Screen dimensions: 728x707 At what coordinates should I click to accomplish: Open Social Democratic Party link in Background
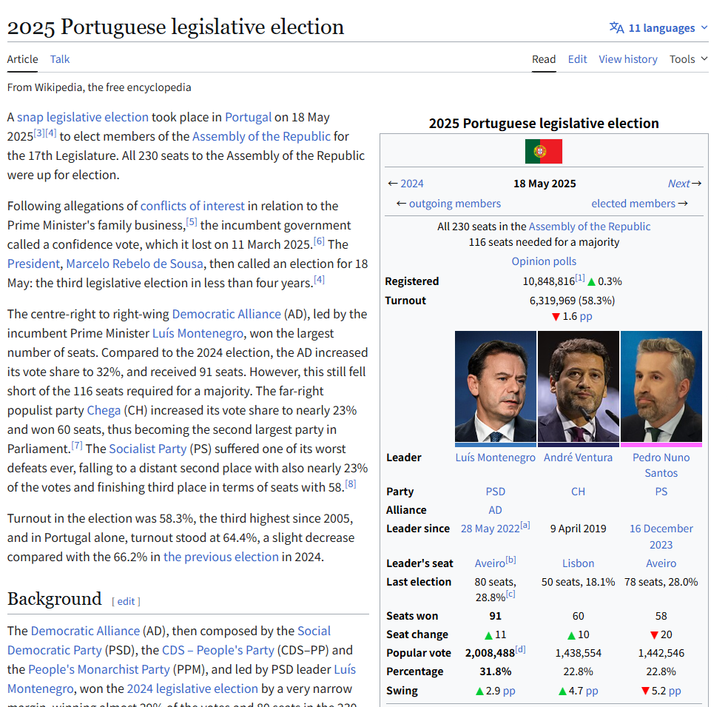[169, 640]
